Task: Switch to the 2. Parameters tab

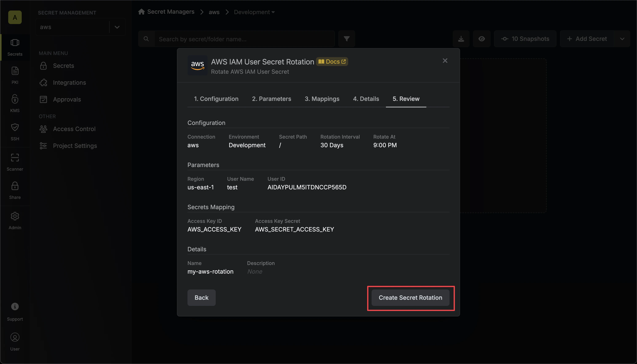Action: coord(272,99)
